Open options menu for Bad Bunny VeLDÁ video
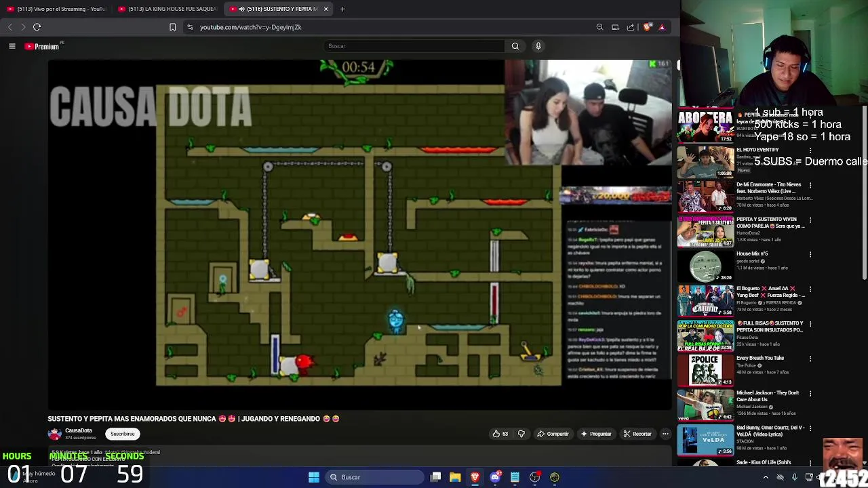The image size is (868, 488). pos(810,428)
